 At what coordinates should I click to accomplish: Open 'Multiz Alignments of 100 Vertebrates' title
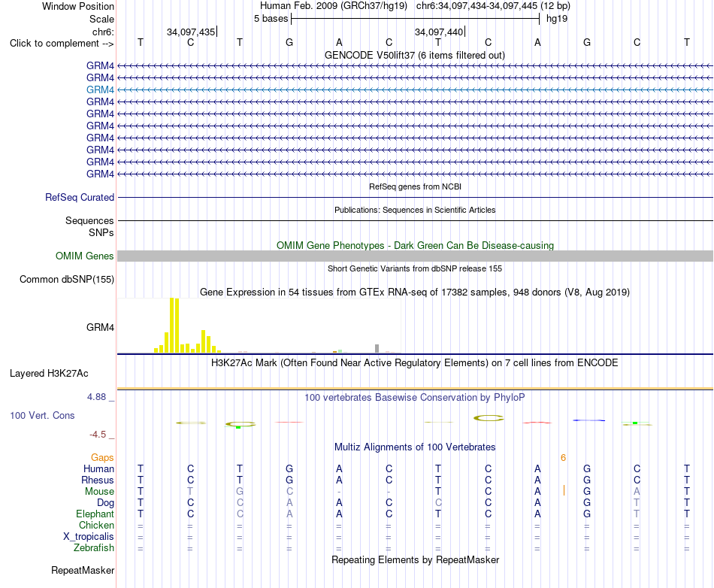tap(415, 447)
